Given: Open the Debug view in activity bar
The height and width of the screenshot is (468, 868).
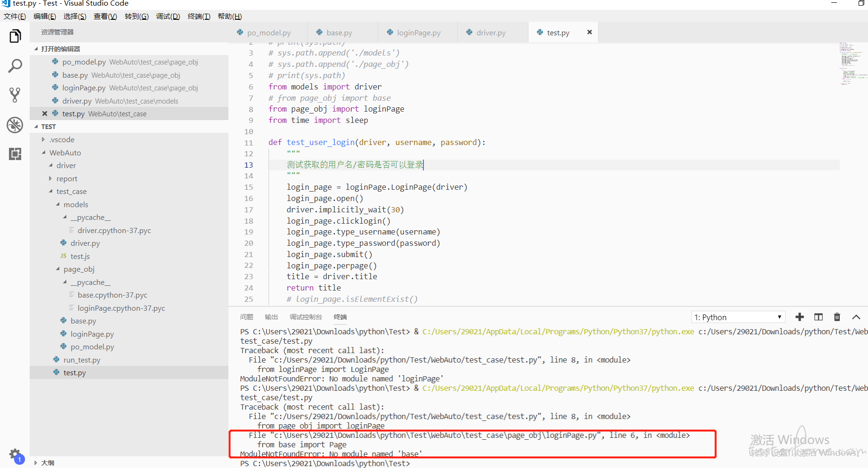Looking at the screenshot, I should pyautogui.click(x=15, y=125).
